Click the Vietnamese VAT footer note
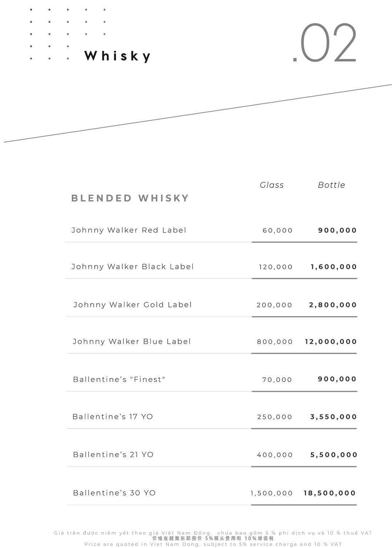Viewport: 392px width, 548px height. [213, 533]
